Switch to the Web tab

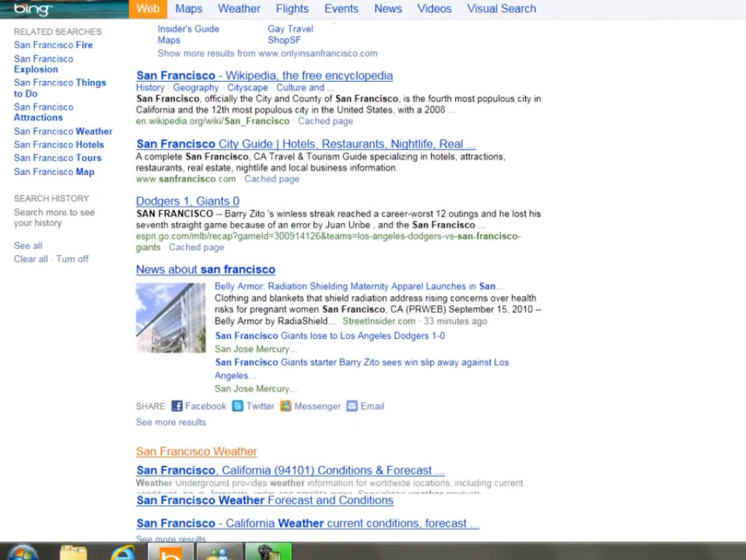[147, 9]
